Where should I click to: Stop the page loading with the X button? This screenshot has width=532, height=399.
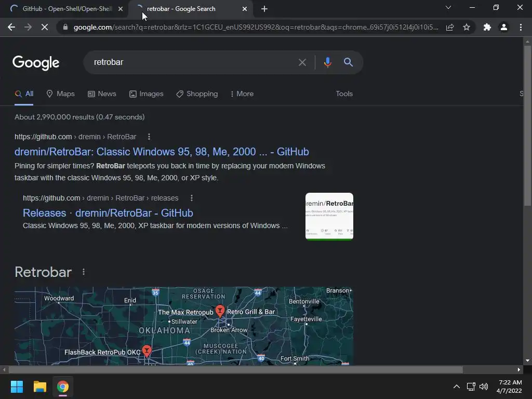tap(45, 27)
